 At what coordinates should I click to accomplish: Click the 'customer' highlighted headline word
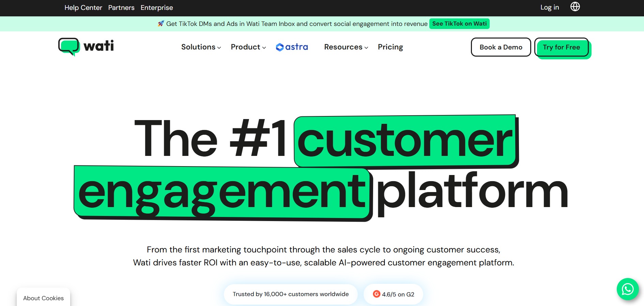[x=405, y=141]
